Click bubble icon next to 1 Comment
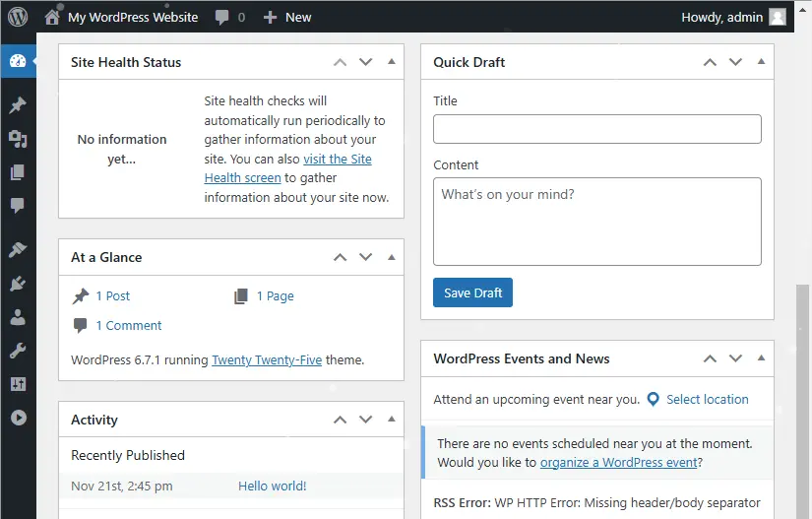The height and width of the screenshot is (519, 812). click(x=80, y=326)
